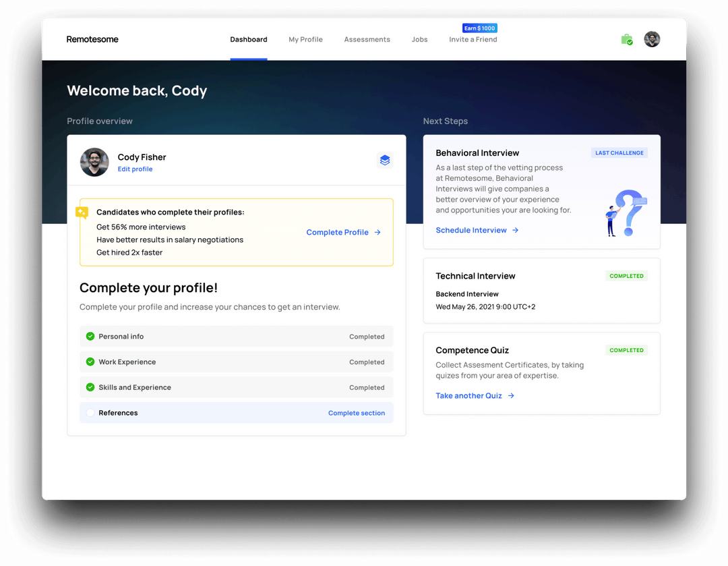Open the green briefcase icon in the header
728x566 pixels.
coord(626,40)
